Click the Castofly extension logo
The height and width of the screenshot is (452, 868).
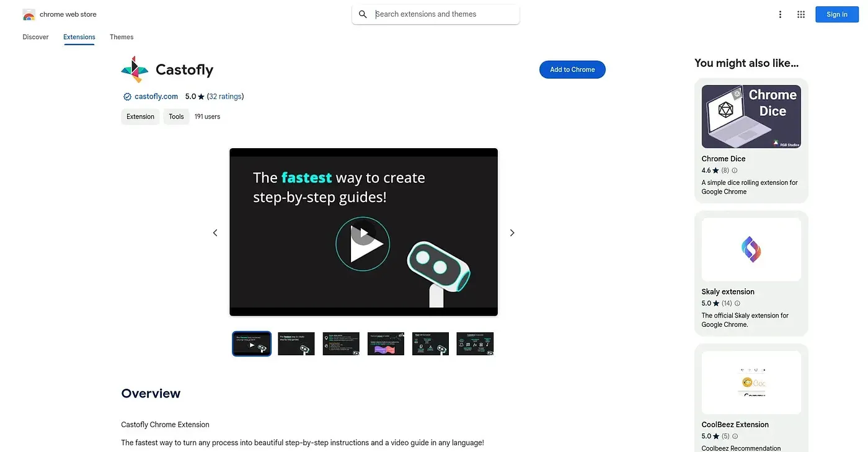135,69
